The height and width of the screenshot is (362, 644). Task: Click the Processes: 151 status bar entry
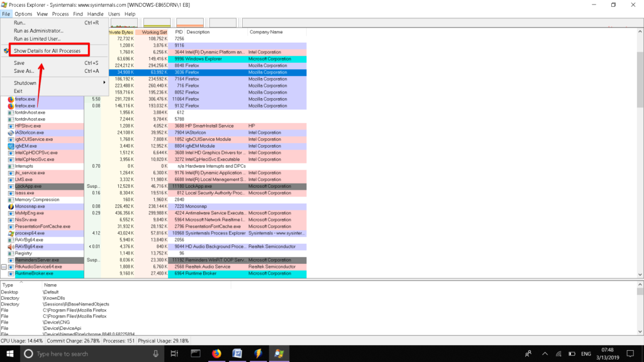pos(119,341)
